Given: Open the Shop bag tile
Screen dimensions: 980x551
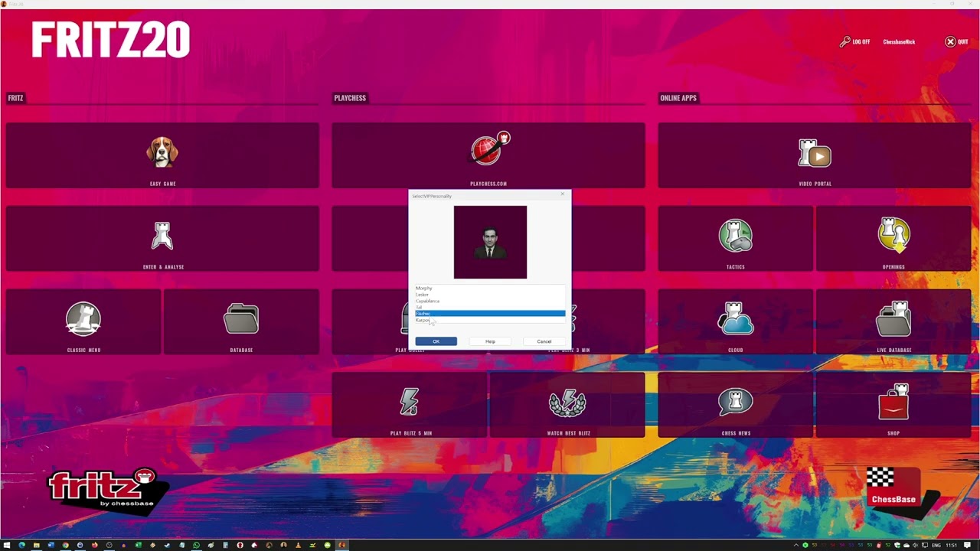Looking at the screenshot, I should [893, 405].
